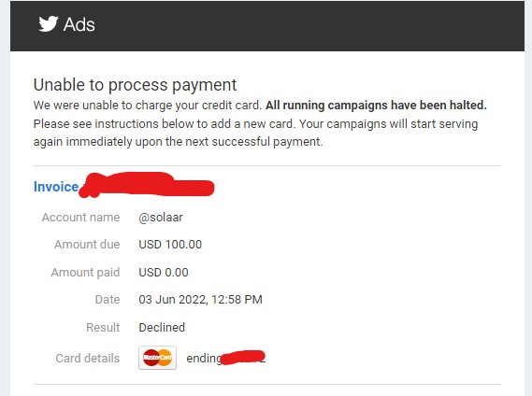
Task: Click the Ads text in header
Action: [79, 24]
